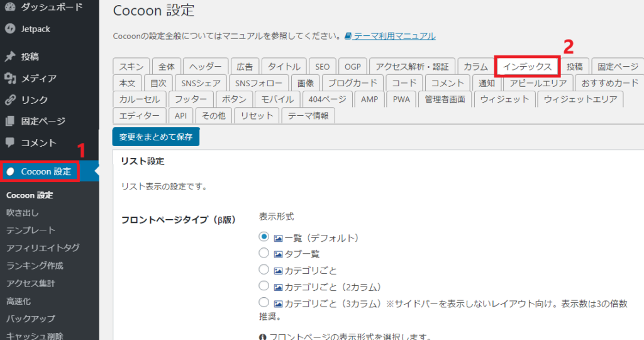644x340 pixels.
Task: Open the スキン tab
Action: coord(131,67)
